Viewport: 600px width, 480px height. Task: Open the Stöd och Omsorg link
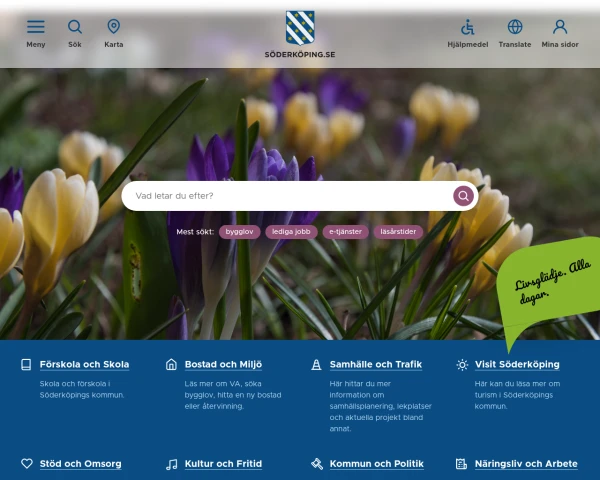pos(81,464)
